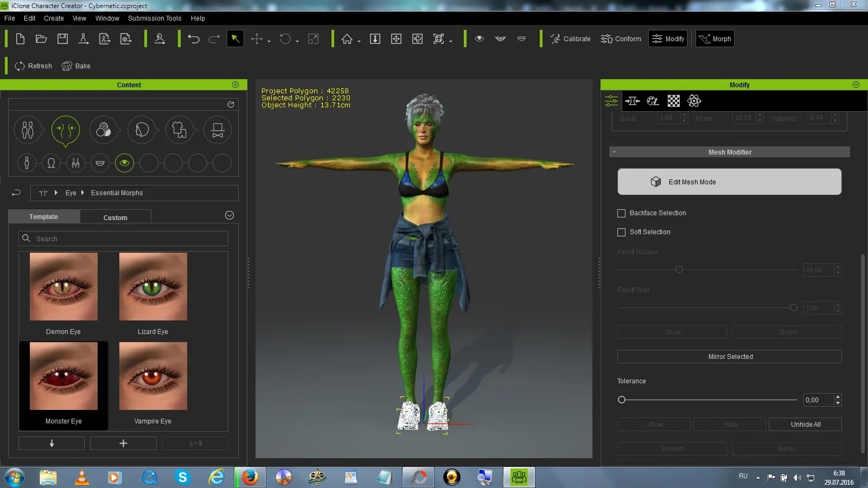Open the checkerboard Texture tab in Modify
Viewport: 868px width, 488px height.
(x=673, y=101)
